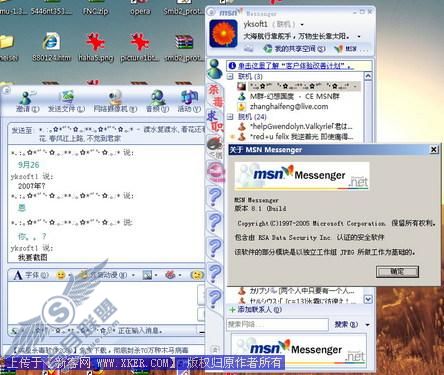Click OK button in About MSN Messenger dialog

pos(397,272)
